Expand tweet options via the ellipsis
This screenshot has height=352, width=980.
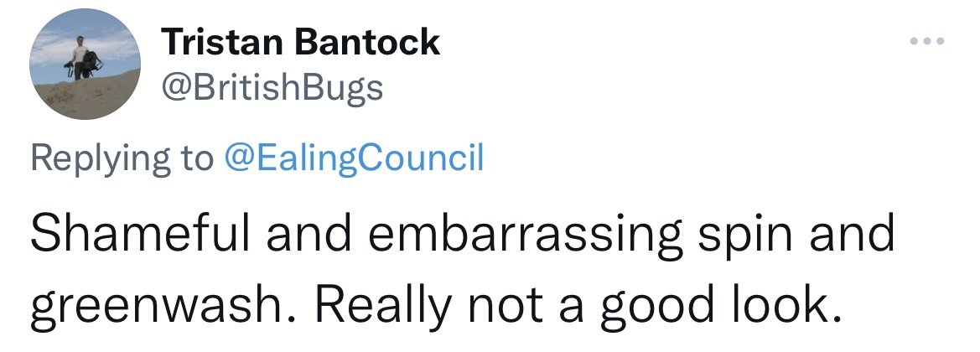click(927, 41)
